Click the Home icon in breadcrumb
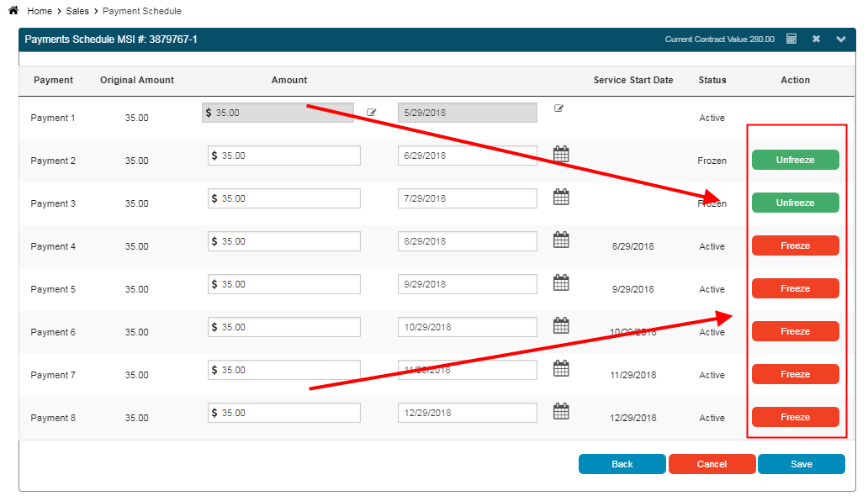Screen dimensions: 868x501 (13, 11)
